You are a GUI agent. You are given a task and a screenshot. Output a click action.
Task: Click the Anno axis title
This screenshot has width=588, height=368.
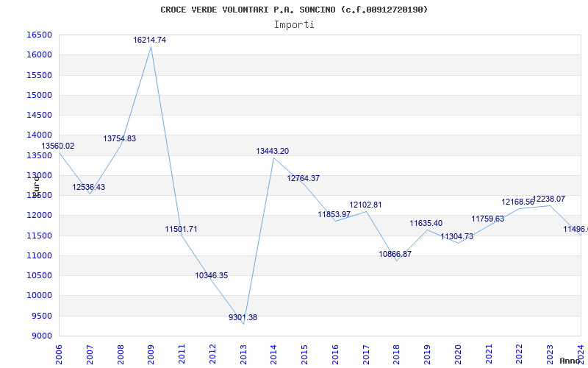570,361
